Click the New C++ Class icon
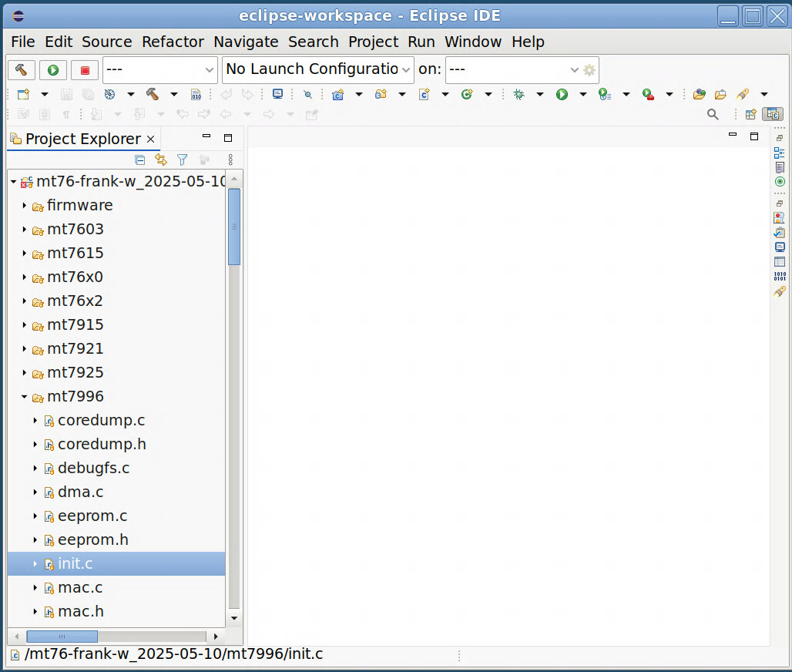The image size is (792, 672). pyautogui.click(x=467, y=95)
